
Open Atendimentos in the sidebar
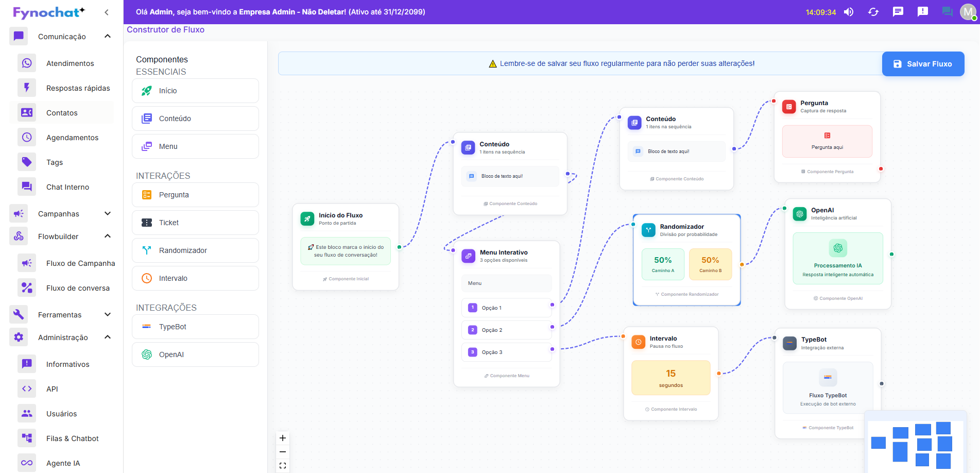tap(70, 63)
